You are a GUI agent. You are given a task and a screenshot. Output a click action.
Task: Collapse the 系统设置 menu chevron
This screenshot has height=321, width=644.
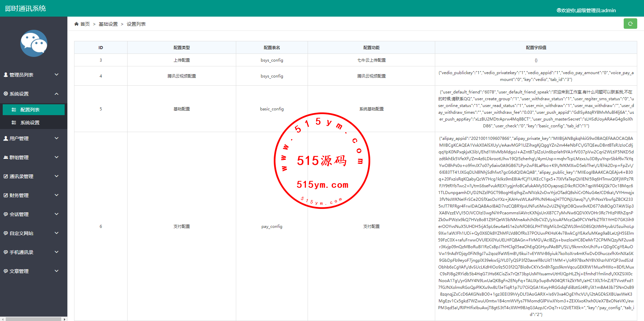pyautogui.click(x=57, y=94)
